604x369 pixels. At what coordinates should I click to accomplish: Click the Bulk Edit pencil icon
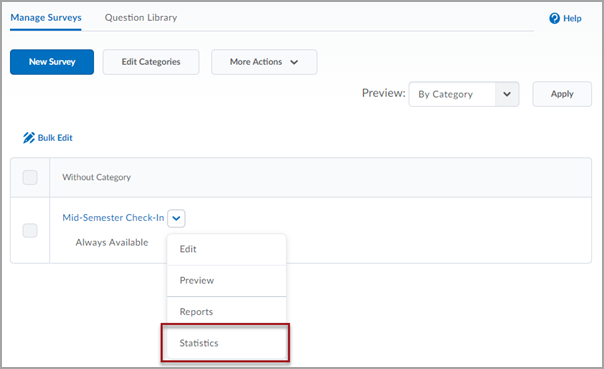click(x=29, y=138)
